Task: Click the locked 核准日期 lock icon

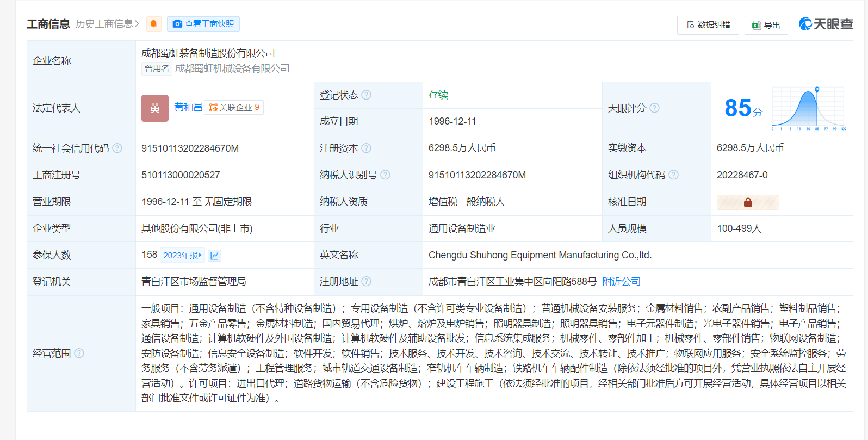Action: pyautogui.click(x=748, y=202)
